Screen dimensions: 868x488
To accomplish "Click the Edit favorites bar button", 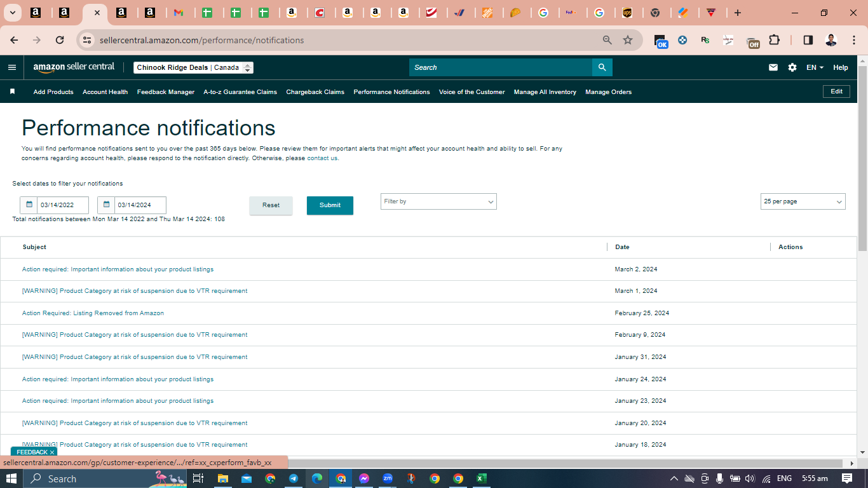I will (836, 91).
